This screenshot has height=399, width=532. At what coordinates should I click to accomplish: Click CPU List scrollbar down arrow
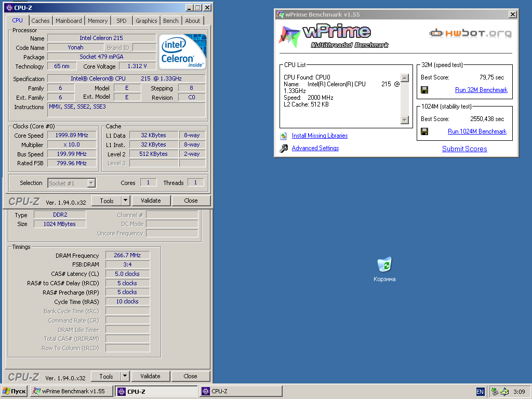(x=405, y=120)
